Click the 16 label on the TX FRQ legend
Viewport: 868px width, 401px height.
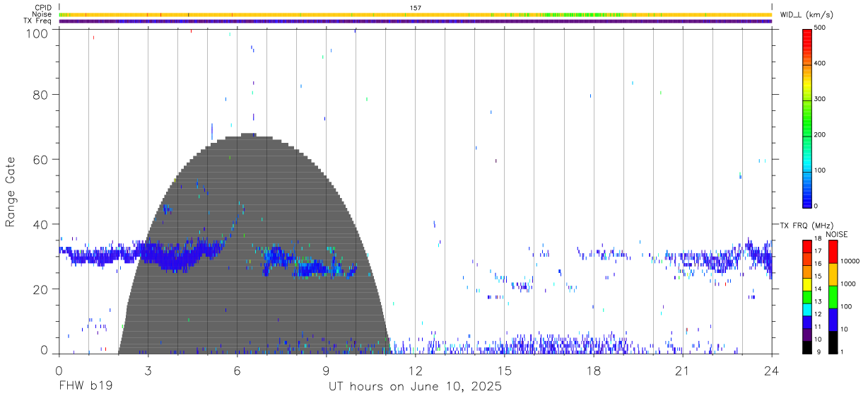coord(818,264)
